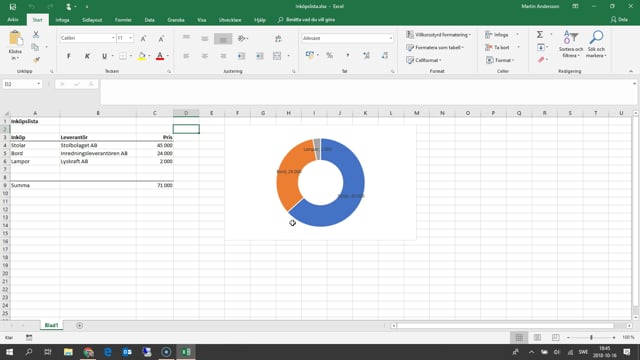Open the Arkiv tab
This screenshot has height=360, width=640.
(x=13, y=20)
